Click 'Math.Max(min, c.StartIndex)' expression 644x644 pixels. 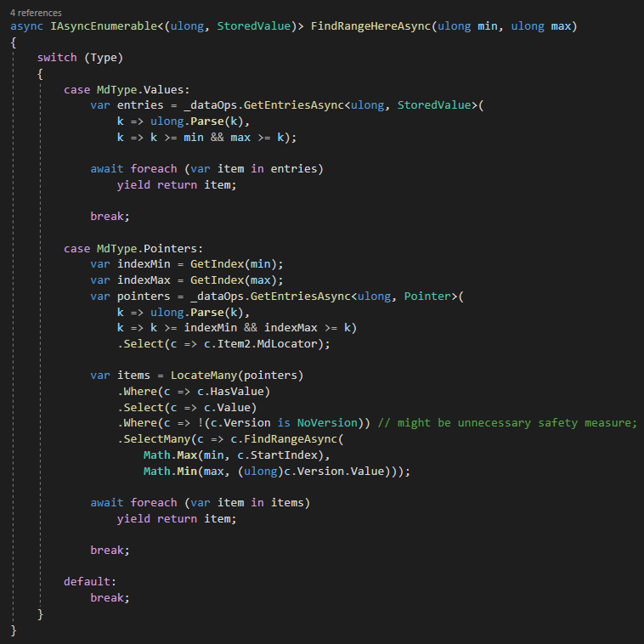(236, 455)
